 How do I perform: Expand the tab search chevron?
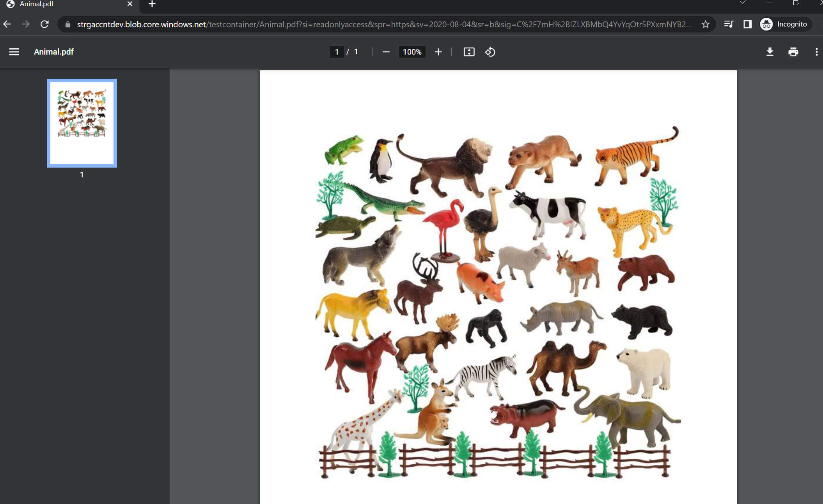tap(743, 3)
